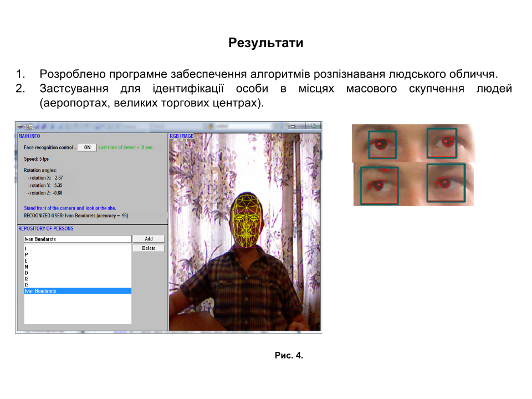Screen dimensions: 532x399
Task: Click the 'RECOGNIZED USER: Ivan Bondarets' text
Action: (x=76, y=216)
